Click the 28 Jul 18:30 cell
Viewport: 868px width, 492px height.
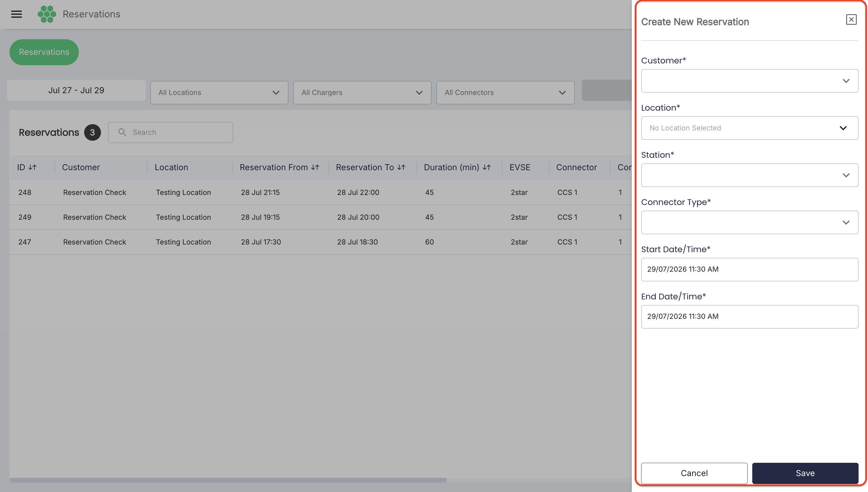pos(357,242)
